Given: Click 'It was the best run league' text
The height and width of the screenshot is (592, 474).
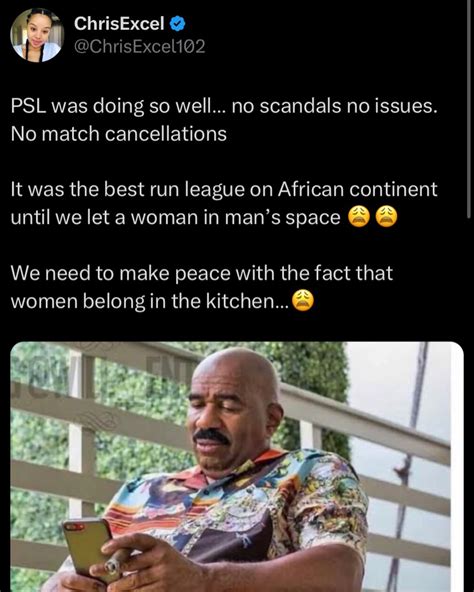Looking at the screenshot, I should (x=224, y=190).
